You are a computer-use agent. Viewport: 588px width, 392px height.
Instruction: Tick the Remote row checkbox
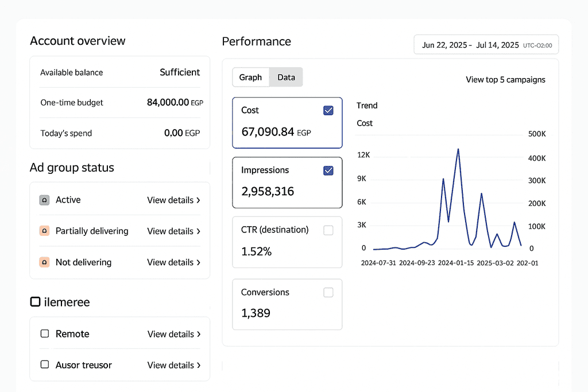click(x=45, y=334)
